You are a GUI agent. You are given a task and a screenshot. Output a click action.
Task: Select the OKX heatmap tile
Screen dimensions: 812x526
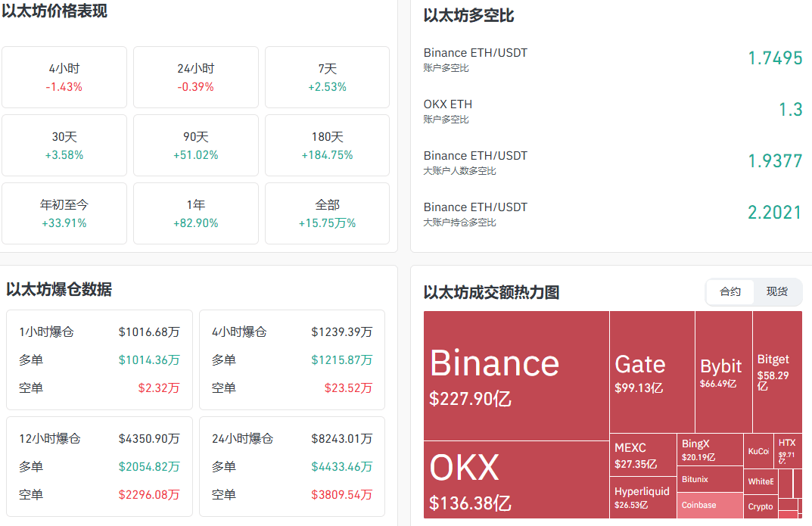click(x=516, y=480)
